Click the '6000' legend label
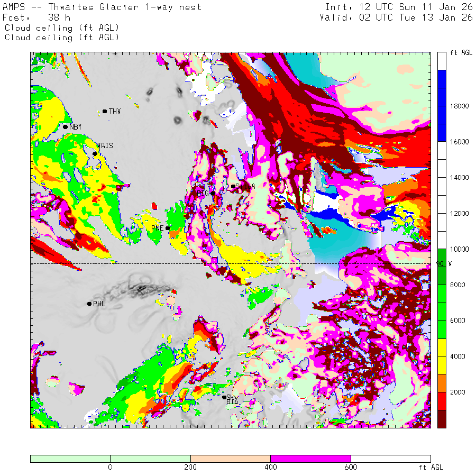This screenshot has width=476, height=476. click(457, 321)
